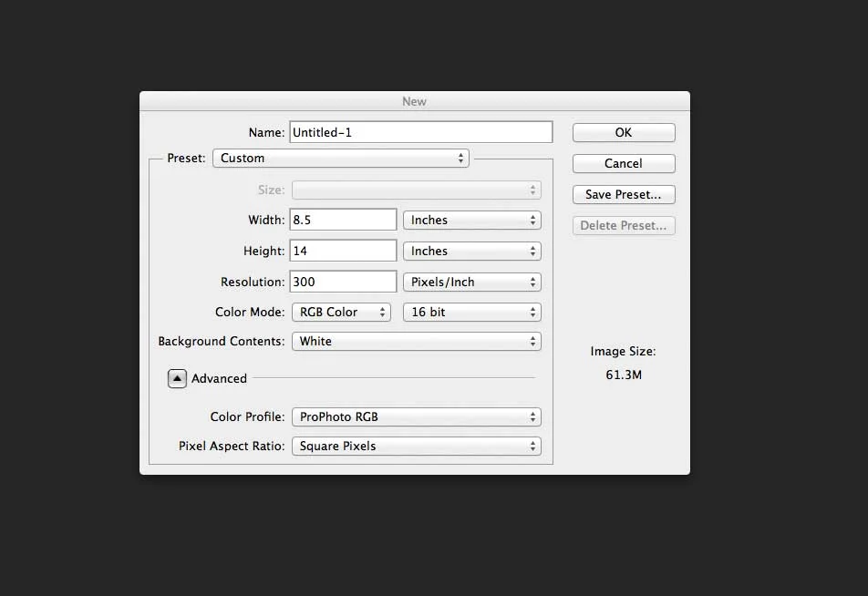Open the Pixel Aspect Ratio dropdown
Image resolution: width=868 pixels, height=596 pixels.
417,447
